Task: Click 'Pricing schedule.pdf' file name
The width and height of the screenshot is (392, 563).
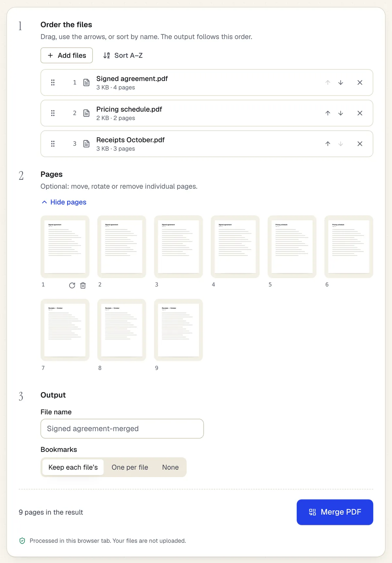Action: click(129, 109)
